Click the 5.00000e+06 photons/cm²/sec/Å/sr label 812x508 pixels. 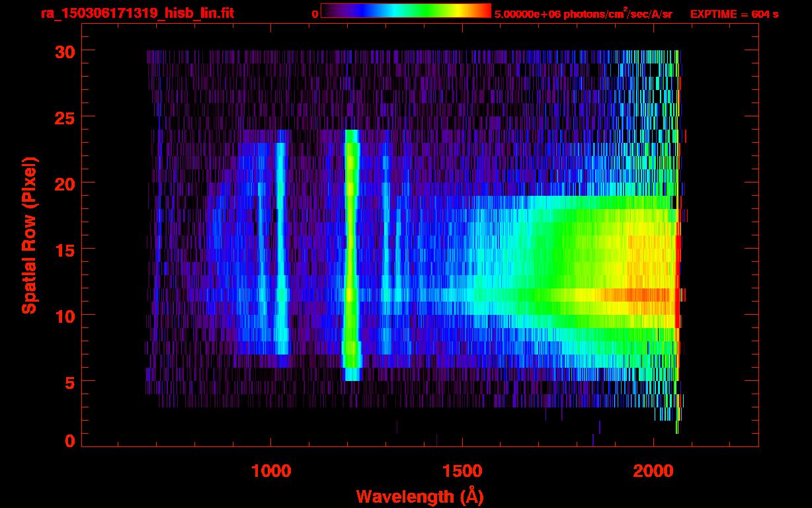point(583,14)
